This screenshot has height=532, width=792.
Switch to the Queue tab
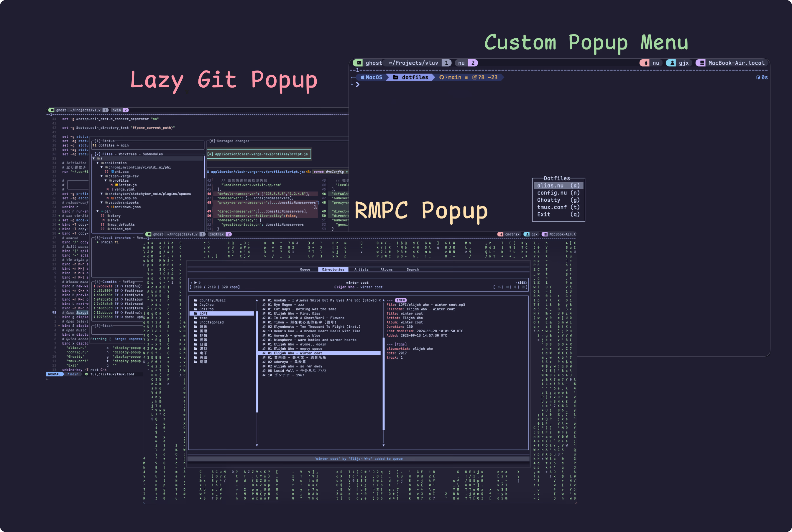coord(305,270)
